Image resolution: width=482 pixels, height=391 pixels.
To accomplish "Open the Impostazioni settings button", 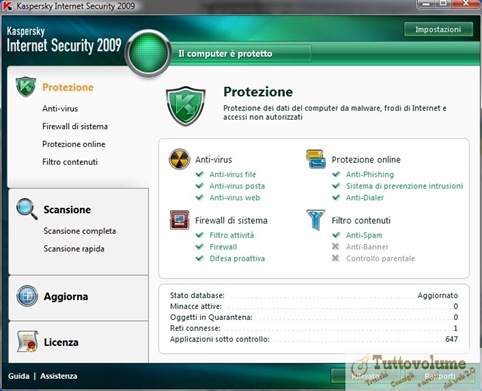I will 438,29.
